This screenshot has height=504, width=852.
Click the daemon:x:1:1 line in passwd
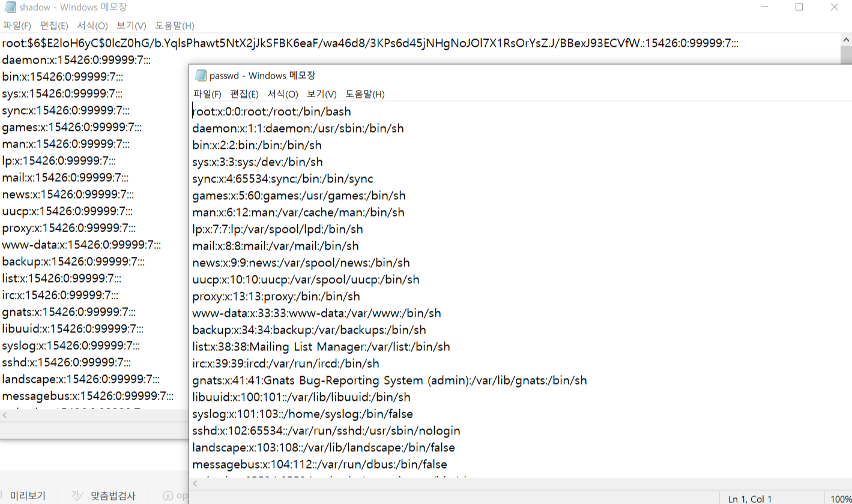point(298,128)
